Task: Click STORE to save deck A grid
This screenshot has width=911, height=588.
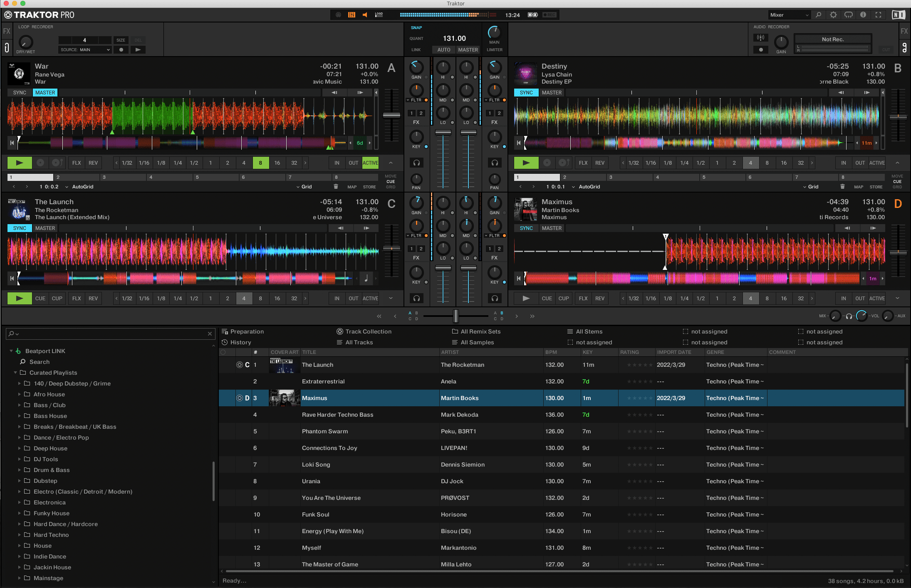Action: click(369, 187)
